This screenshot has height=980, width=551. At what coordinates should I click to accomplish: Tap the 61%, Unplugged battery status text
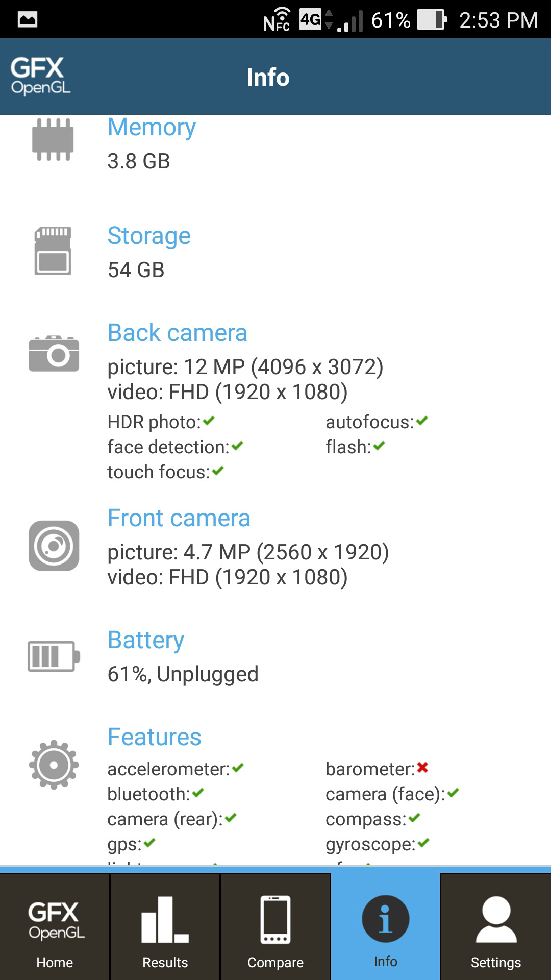183,674
